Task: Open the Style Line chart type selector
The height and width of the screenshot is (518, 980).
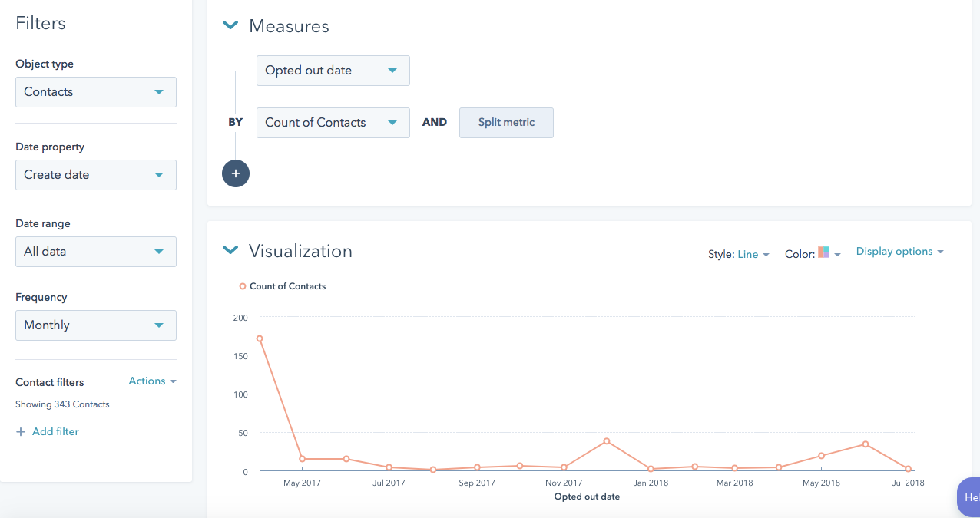Action: (753, 254)
